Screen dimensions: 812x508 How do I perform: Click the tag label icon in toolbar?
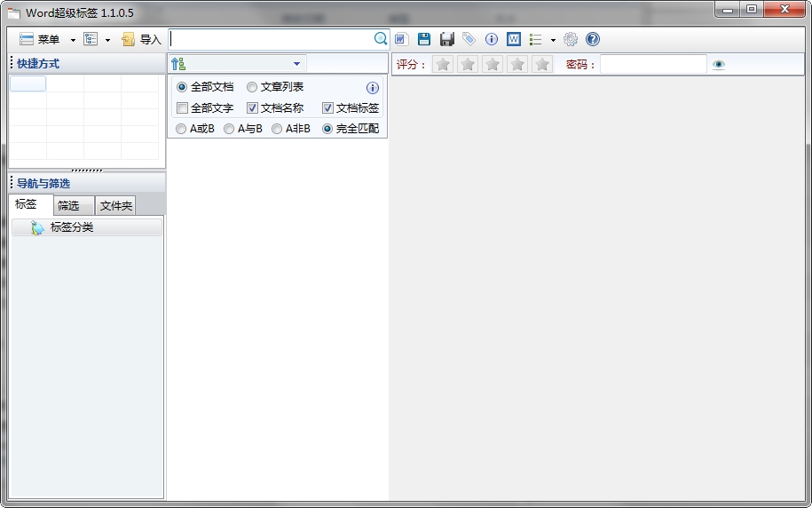click(x=469, y=39)
